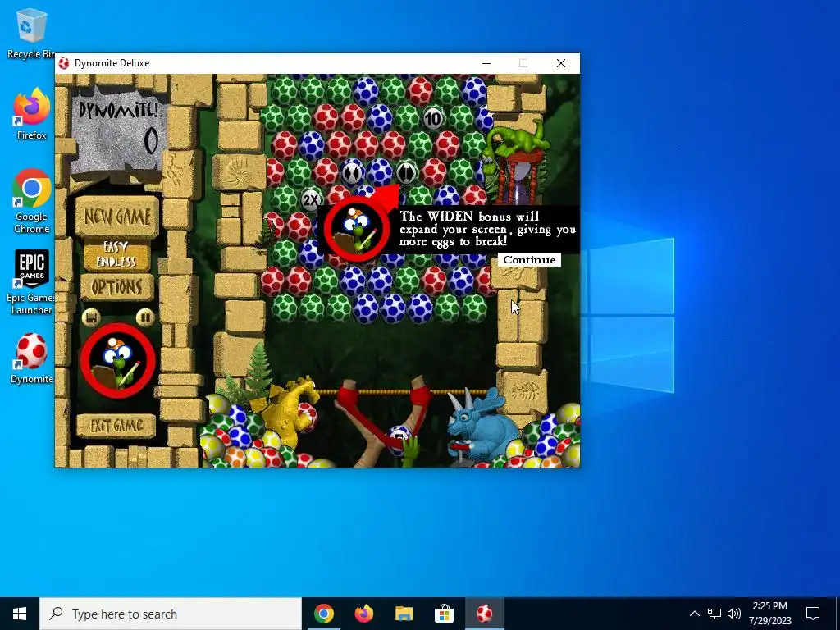Click the egg loaded in the slingshot
This screenshot has width=840, height=630.
click(399, 438)
